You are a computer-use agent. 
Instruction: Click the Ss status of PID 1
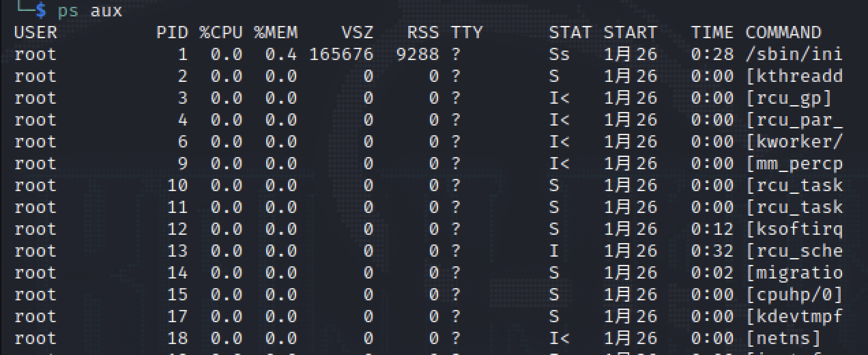click(x=559, y=55)
